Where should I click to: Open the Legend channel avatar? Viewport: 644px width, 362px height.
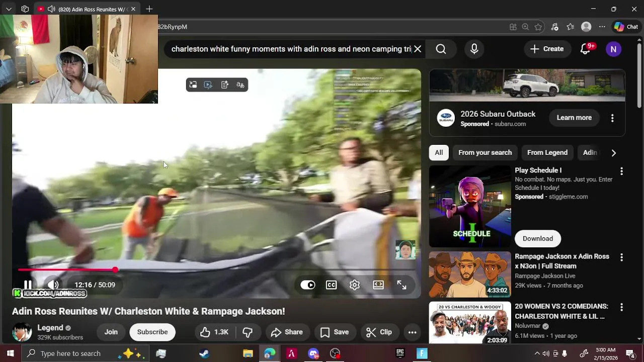tap(22, 332)
